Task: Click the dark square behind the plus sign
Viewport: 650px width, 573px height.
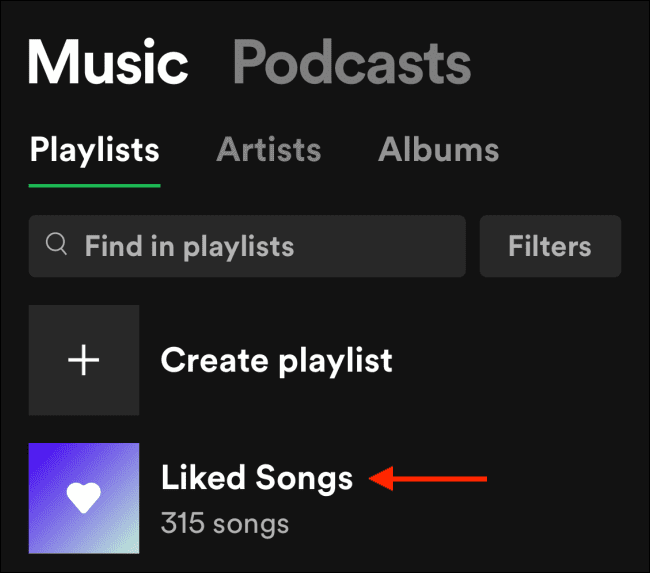Action: [50, 330]
